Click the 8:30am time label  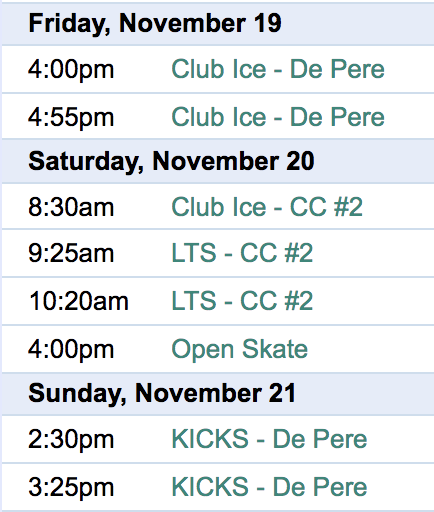(x=71, y=207)
